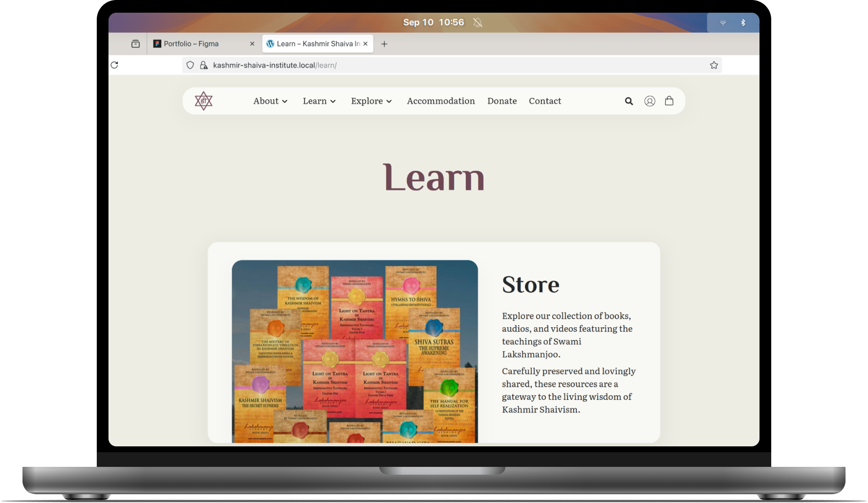
Task: Click the shield tracking protection icon
Action: pos(190,65)
